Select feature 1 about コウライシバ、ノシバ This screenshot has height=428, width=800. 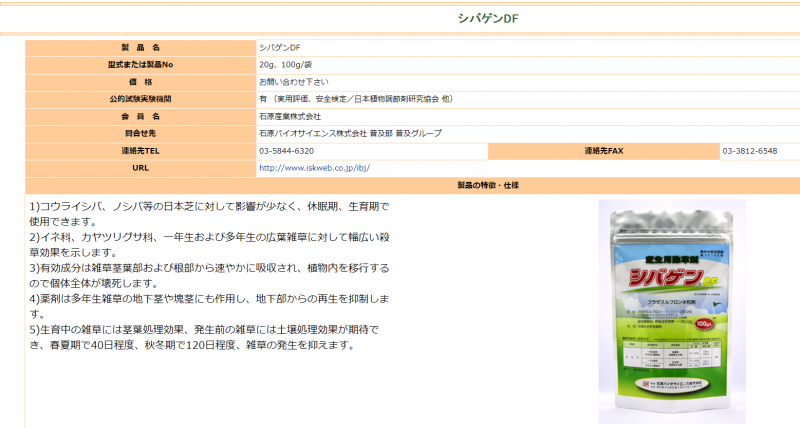209,214
